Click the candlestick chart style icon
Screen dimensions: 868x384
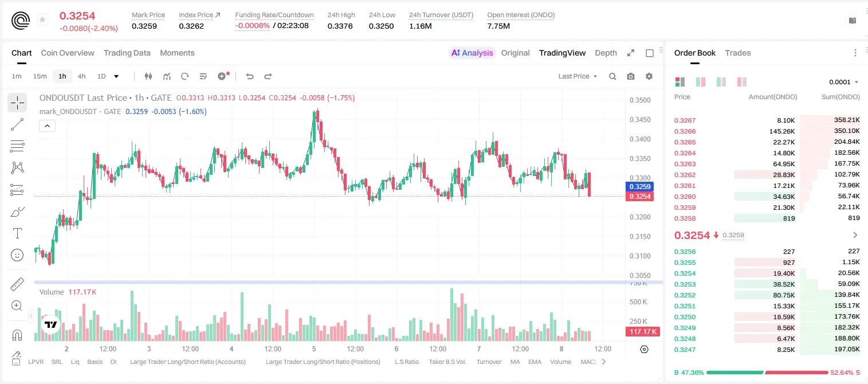(x=148, y=76)
